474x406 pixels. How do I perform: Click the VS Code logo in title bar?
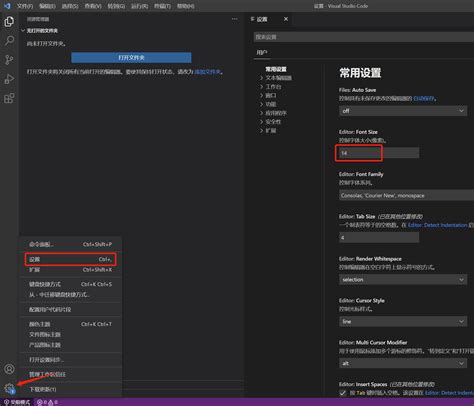7,6
